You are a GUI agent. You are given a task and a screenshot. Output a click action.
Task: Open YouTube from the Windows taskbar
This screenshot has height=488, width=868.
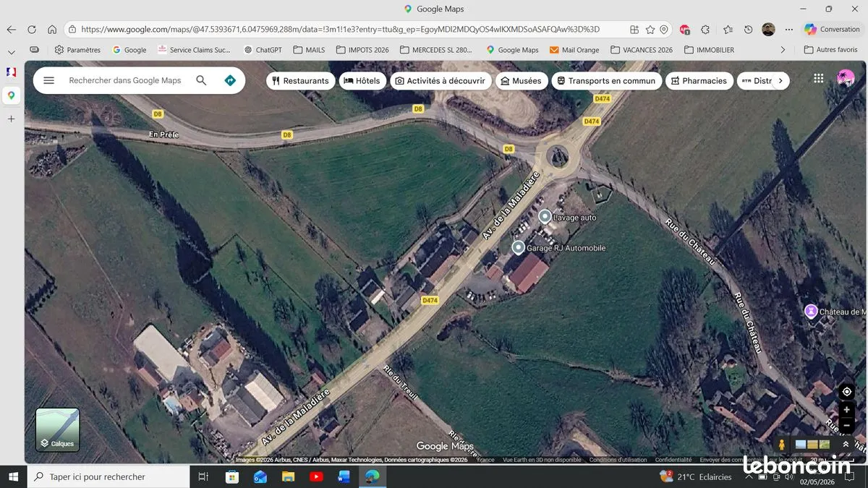click(316, 476)
